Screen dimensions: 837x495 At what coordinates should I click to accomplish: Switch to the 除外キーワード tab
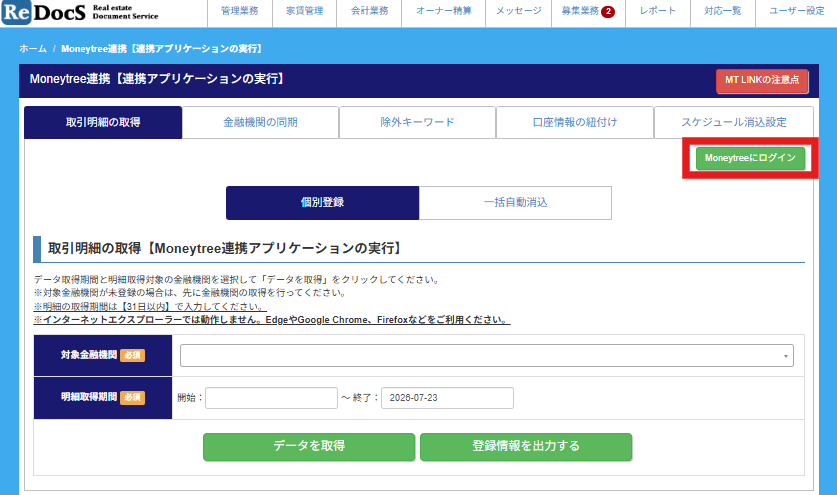tap(417, 122)
